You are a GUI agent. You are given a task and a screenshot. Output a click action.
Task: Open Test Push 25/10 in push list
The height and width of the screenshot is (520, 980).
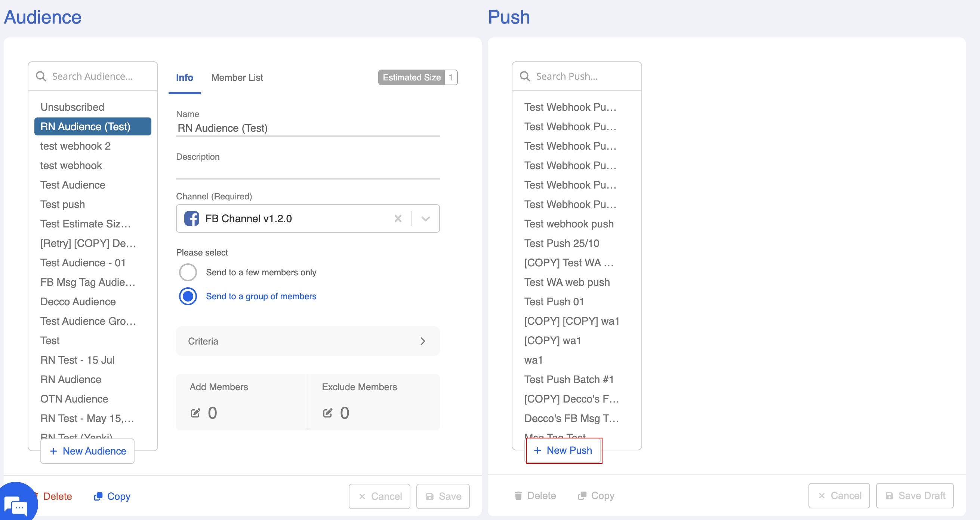(x=561, y=243)
